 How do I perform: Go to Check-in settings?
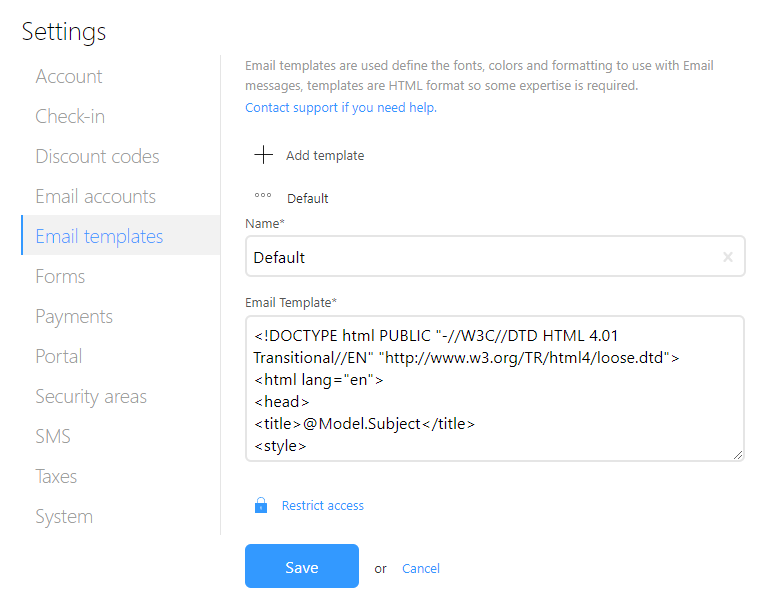(x=70, y=117)
